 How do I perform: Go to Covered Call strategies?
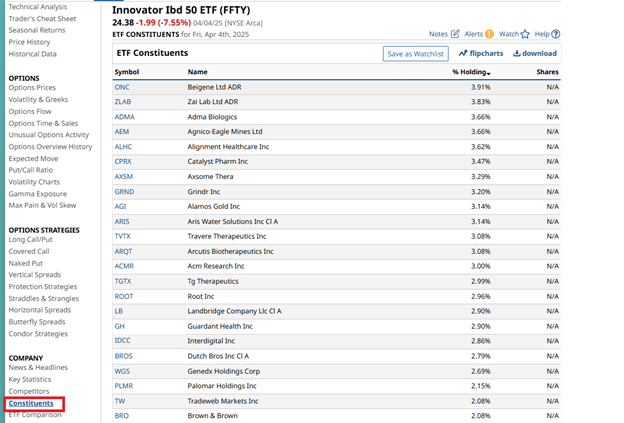click(x=30, y=251)
